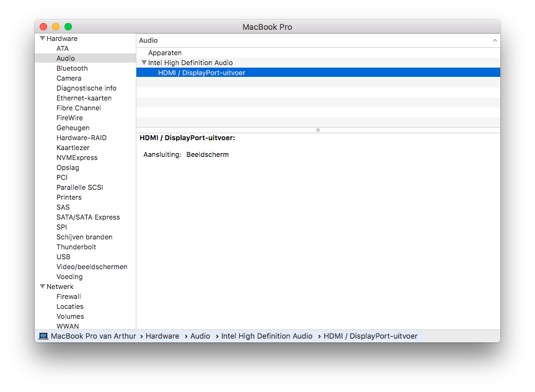Click the pane divider handle dot
Screen dimensions: 535x392
pos(318,130)
